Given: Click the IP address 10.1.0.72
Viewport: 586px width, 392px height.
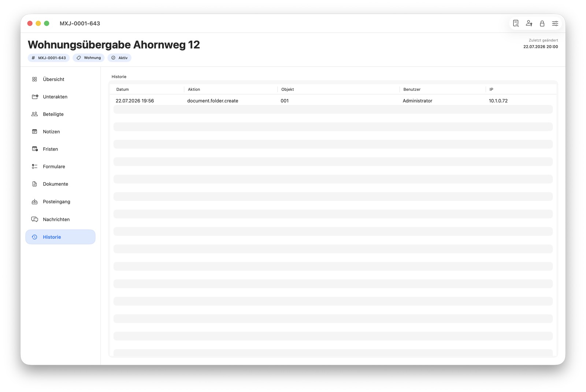Looking at the screenshot, I should (x=498, y=101).
